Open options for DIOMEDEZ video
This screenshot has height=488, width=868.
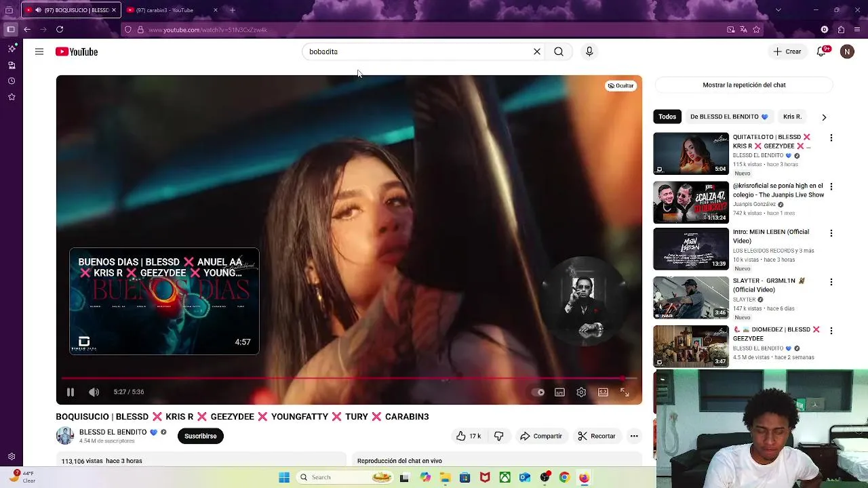tap(831, 331)
